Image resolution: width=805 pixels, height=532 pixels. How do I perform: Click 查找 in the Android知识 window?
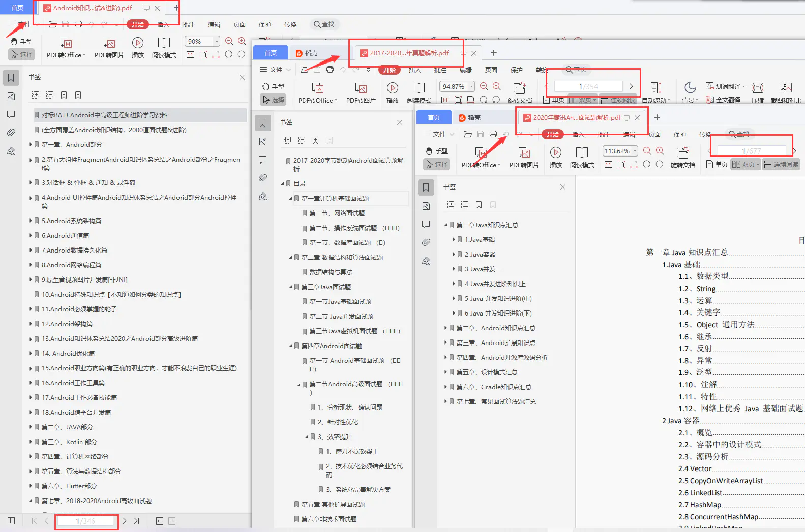point(324,24)
